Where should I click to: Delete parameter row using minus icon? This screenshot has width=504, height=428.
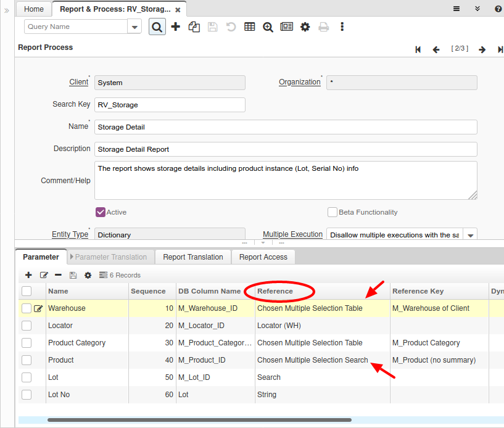click(x=58, y=275)
